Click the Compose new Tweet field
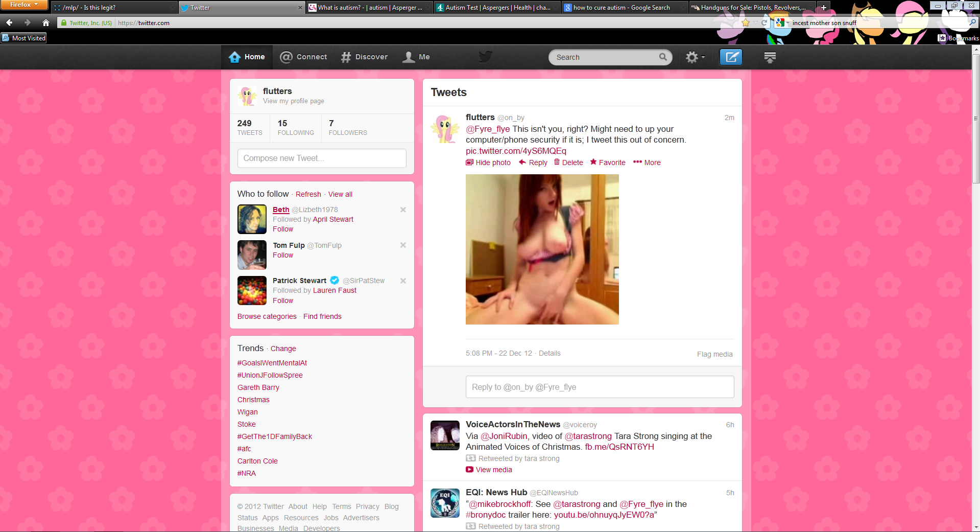This screenshot has width=980, height=532. click(322, 158)
